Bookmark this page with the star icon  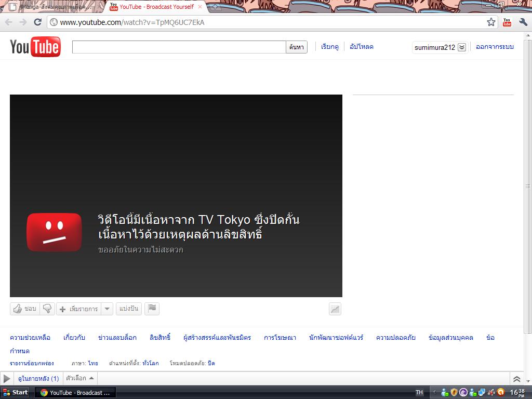491,22
